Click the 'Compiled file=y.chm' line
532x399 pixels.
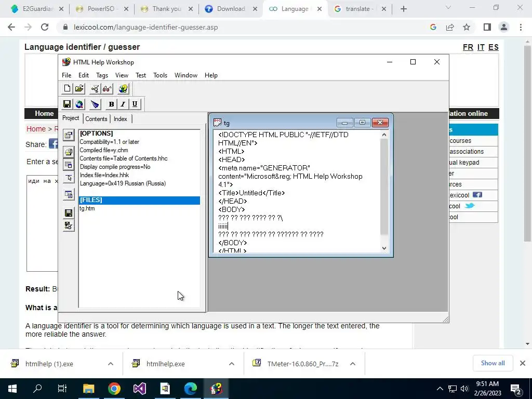(x=104, y=150)
